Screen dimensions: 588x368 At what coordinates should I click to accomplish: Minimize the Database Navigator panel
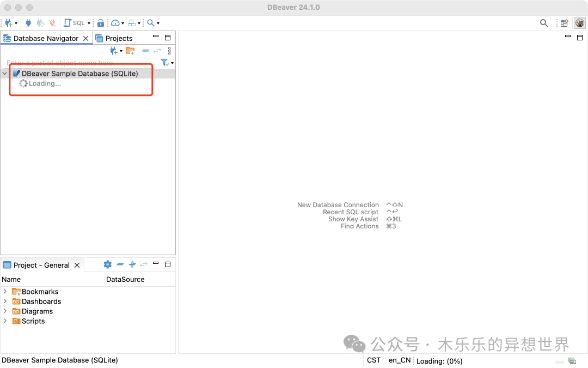pos(156,37)
